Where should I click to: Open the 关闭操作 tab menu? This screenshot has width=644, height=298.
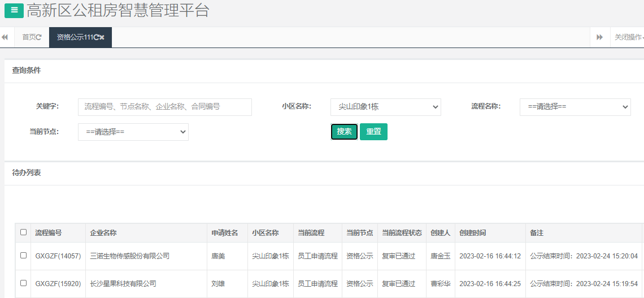628,37
